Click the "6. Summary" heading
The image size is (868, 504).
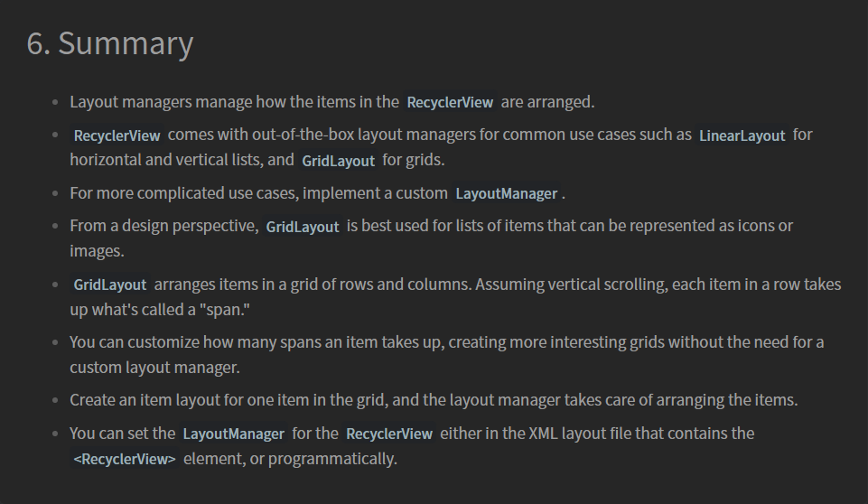(x=110, y=43)
